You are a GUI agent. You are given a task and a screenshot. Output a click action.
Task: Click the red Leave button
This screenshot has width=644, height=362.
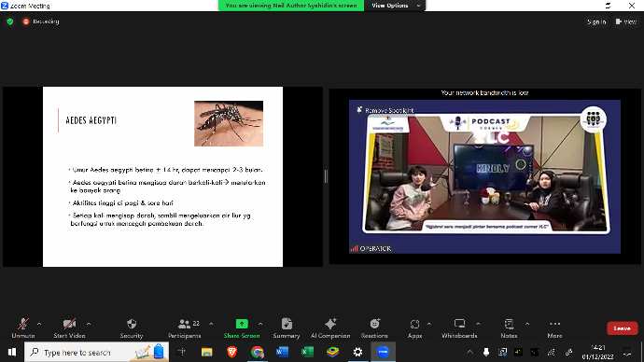tap(622, 328)
